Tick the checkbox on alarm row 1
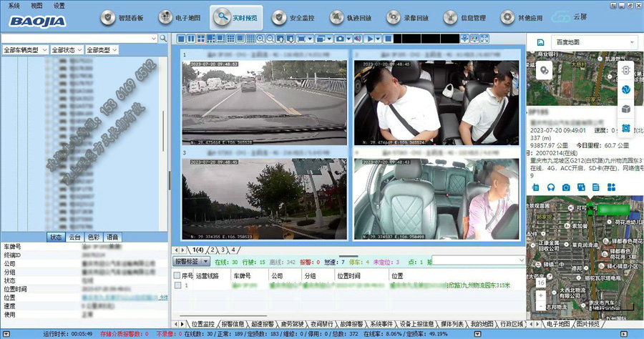This screenshot has height=339, width=644. coord(178,285)
